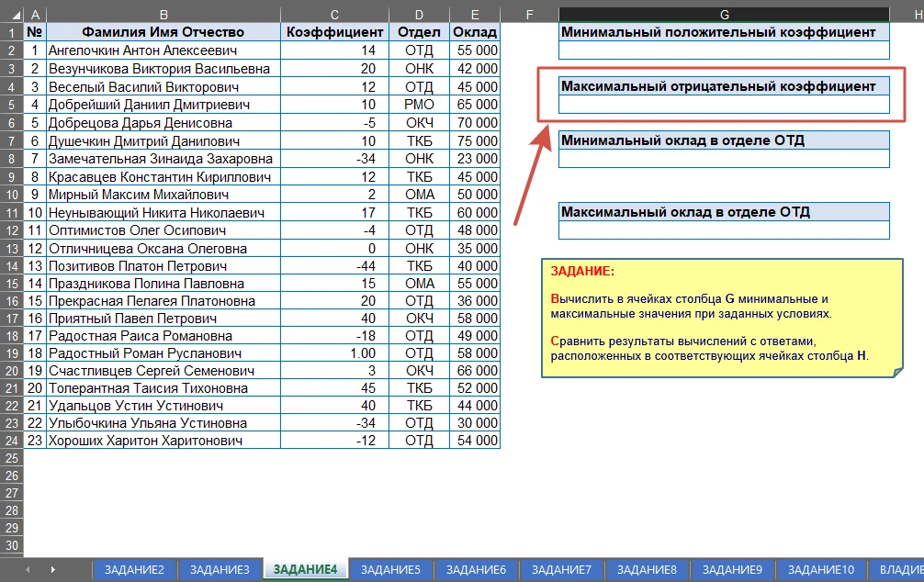Click salary 30 000 for Улыбочкина Ульяна
The width and height of the screenshot is (924, 582).
[475, 423]
